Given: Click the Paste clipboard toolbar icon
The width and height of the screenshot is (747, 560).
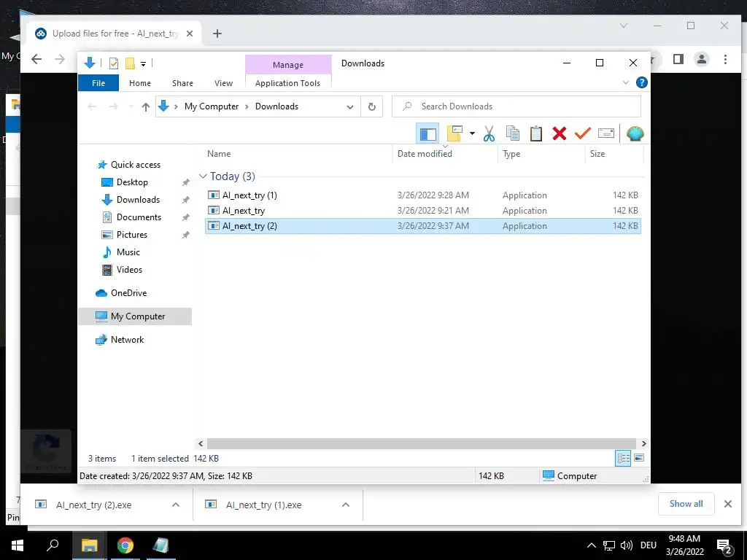Looking at the screenshot, I should point(536,134).
